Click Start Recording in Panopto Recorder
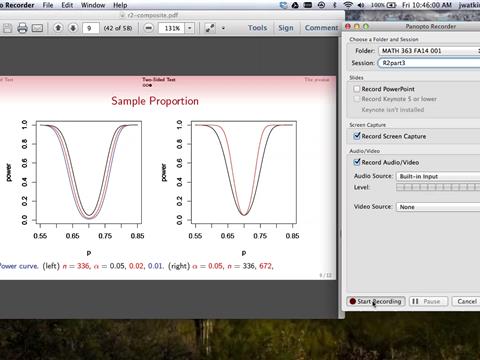This screenshot has height=360, width=480. tap(376, 301)
